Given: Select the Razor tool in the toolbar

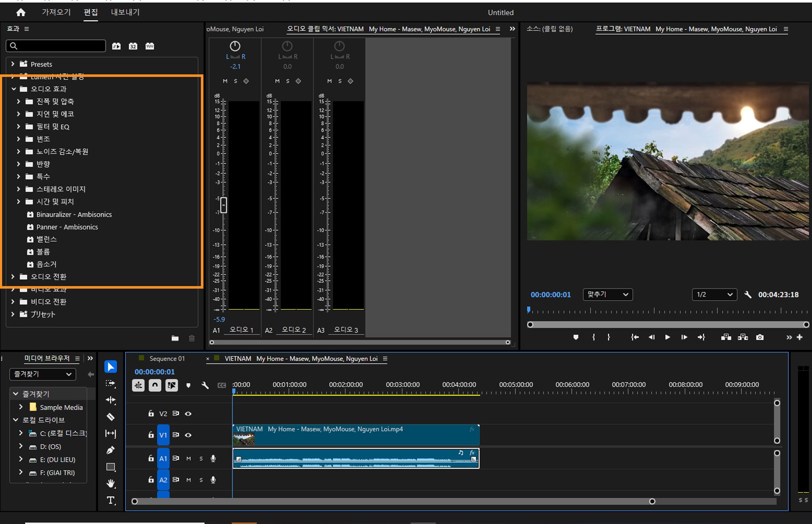Looking at the screenshot, I should coord(110,417).
